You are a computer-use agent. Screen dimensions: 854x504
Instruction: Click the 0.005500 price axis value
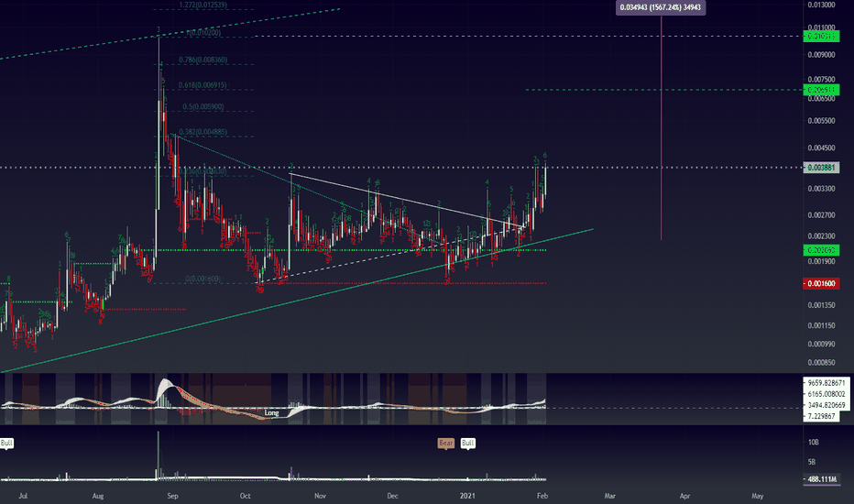pyautogui.click(x=821, y=121)
